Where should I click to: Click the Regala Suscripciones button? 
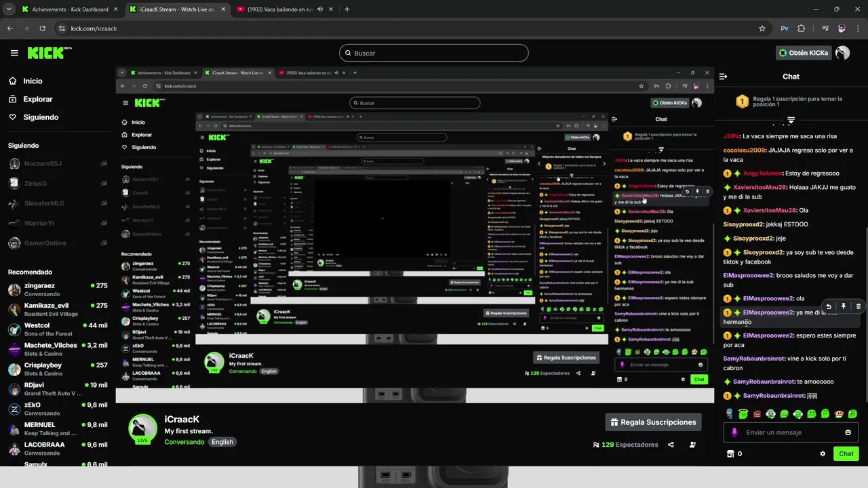[x=653, y=422]
